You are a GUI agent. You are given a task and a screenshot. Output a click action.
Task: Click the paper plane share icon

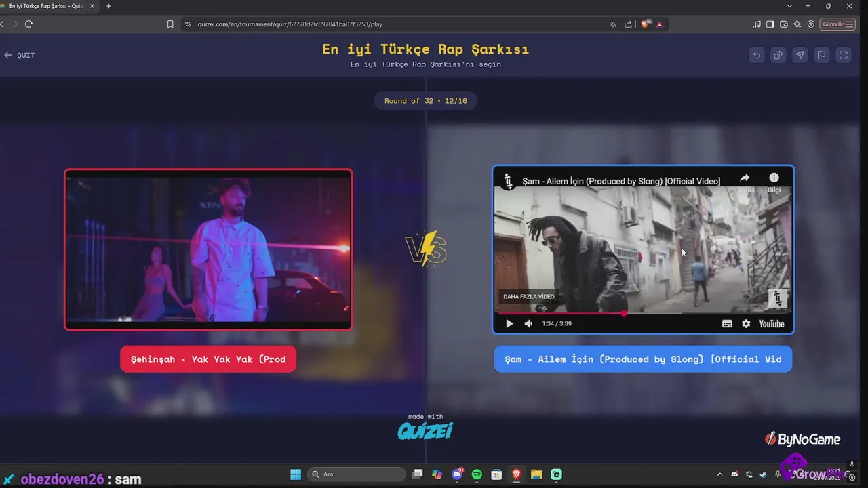pyautogui.click(x=800, y=56)
